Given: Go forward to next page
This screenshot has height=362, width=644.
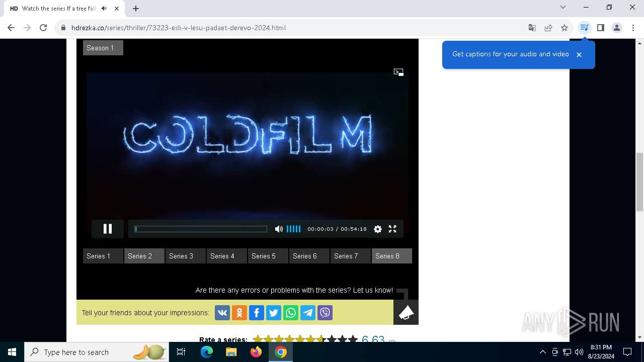Looking at the screenshot, I should click(27, 28).
